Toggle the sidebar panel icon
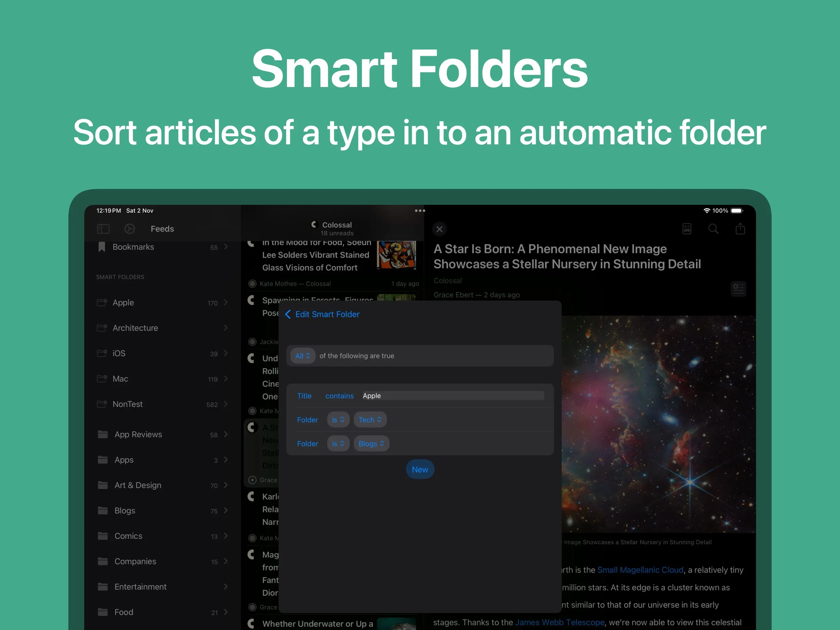 103,229
